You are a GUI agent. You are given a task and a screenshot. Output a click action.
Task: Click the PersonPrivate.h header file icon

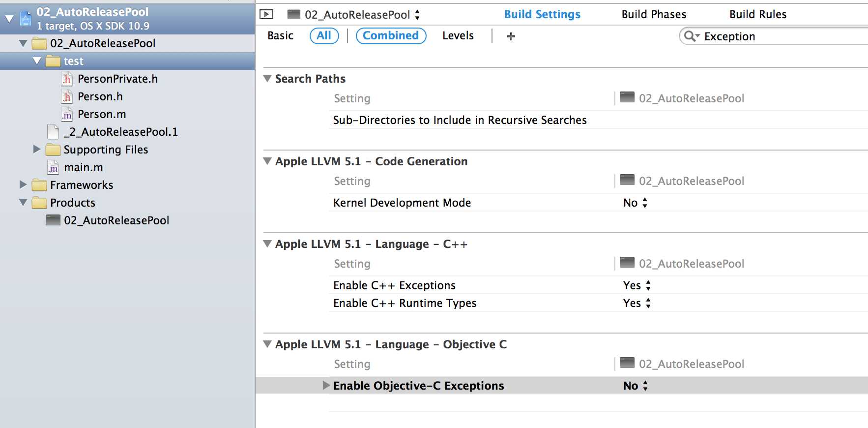coord(67,79)
